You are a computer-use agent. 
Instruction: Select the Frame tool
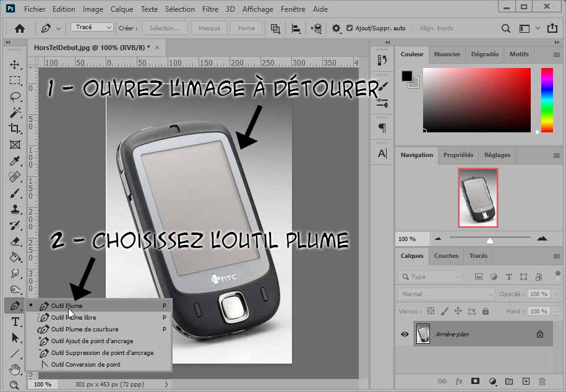15,145
